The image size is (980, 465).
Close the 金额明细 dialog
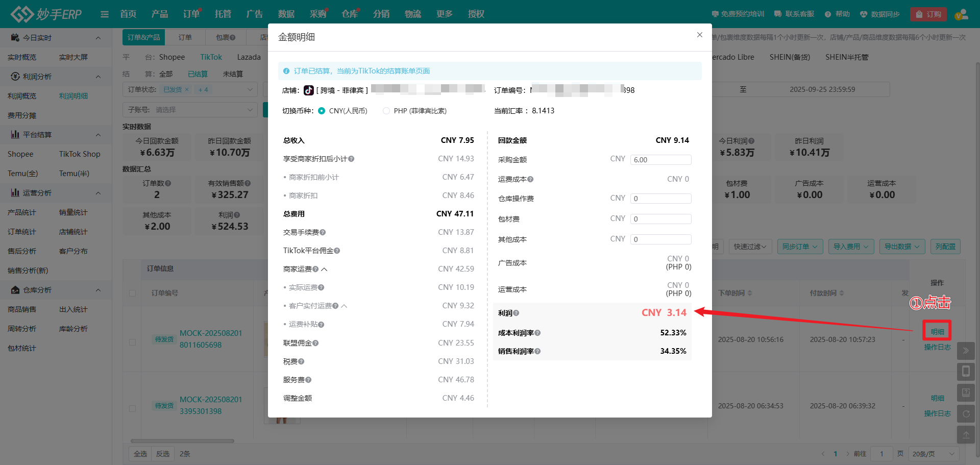(700, 35)
